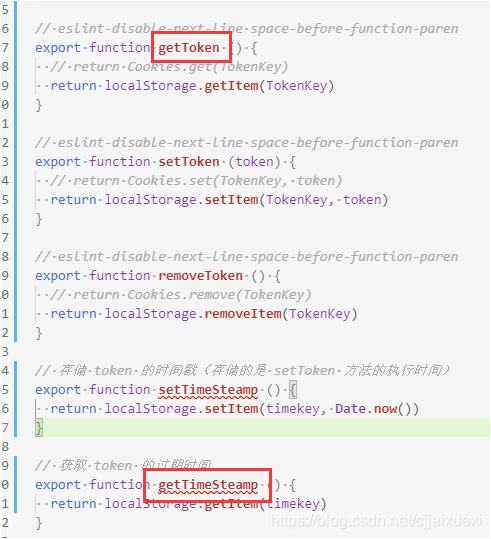
Task: Click the function keyword before setTimeSteamp
Action: point(120,390)
